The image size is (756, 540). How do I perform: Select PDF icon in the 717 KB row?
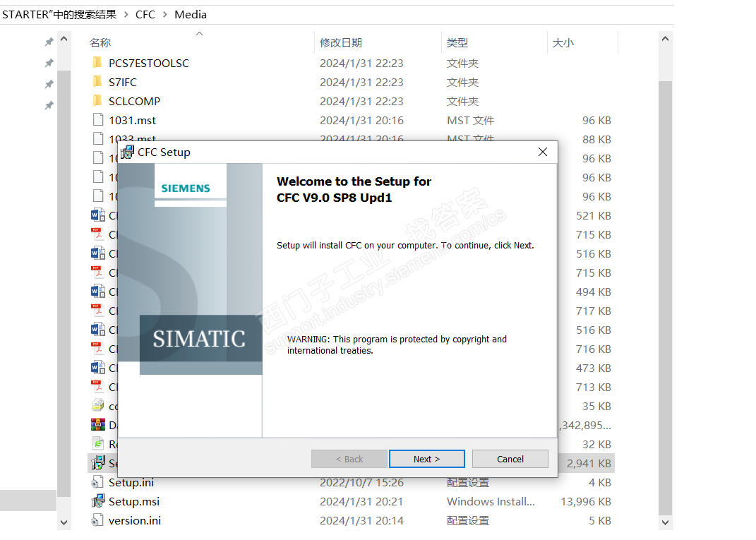tap(98, 310)
